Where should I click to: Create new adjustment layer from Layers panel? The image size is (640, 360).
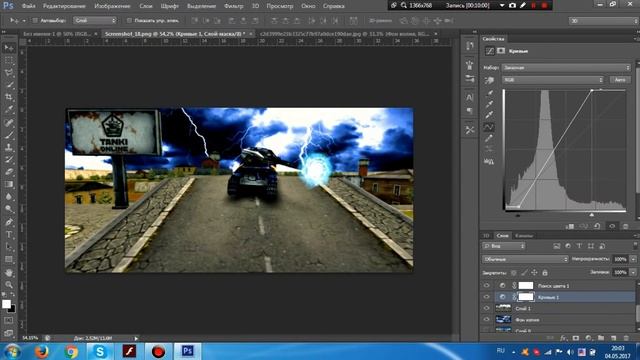[x=588, y=338]
